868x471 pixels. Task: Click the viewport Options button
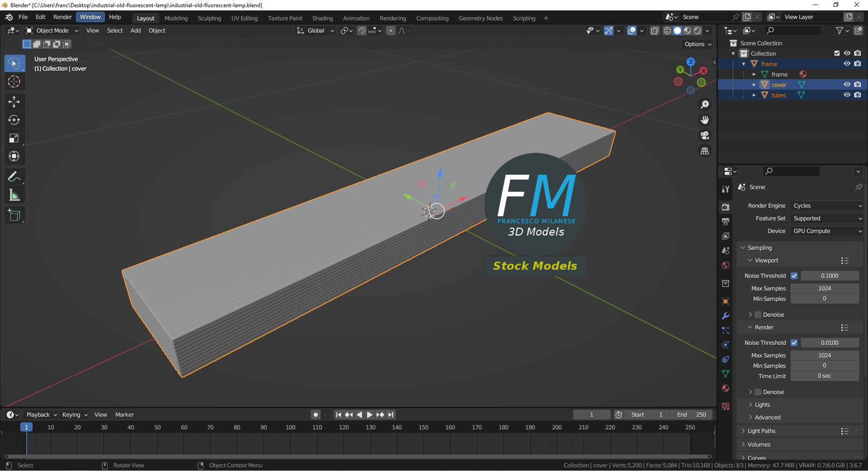pyautogui.click(x=698, y=44)
